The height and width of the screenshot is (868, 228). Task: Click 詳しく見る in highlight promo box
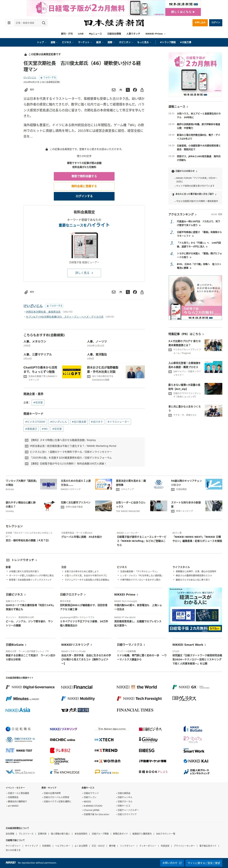pyautogui.click(x=84, y=273)
